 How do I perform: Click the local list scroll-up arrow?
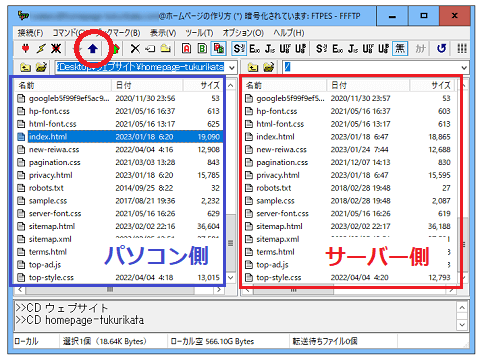(x=231, y=85)
